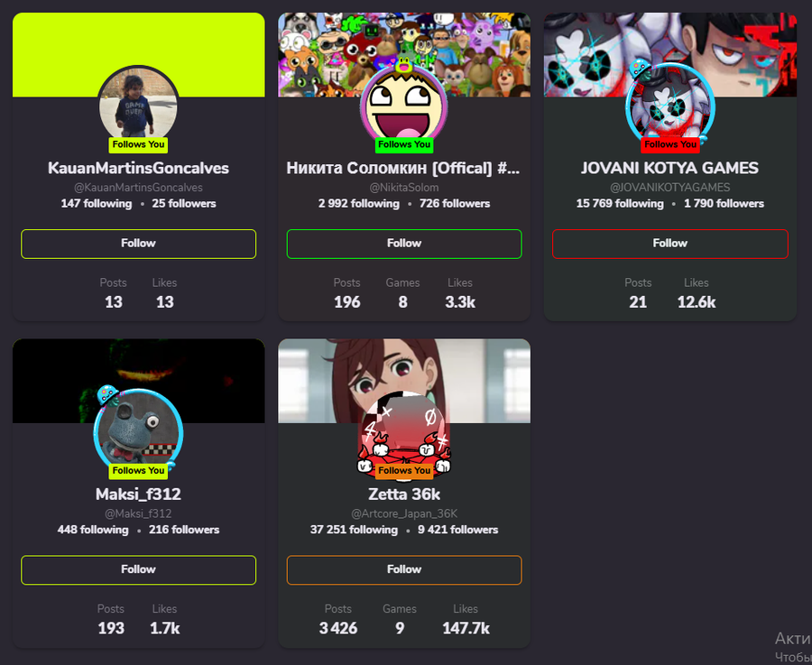Open the @Artcore_Japan_36K username link
Image resolution: width=812 pixels, height=665 pixels.
404,513
